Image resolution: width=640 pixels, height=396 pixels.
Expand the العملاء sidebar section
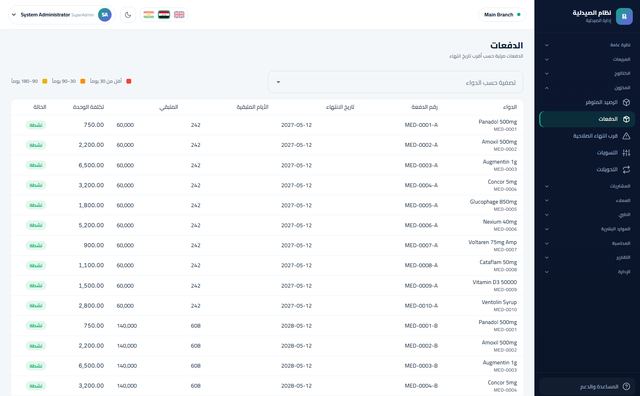click(587, 200)
